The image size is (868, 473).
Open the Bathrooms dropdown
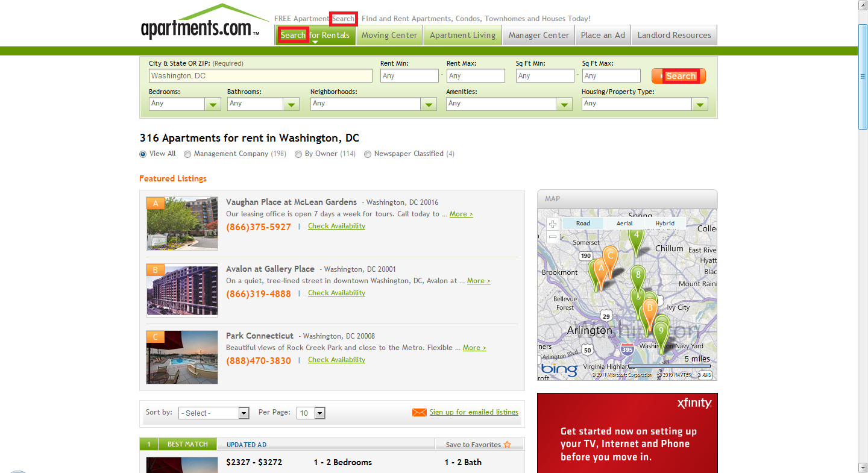click(x=263, y=104)
